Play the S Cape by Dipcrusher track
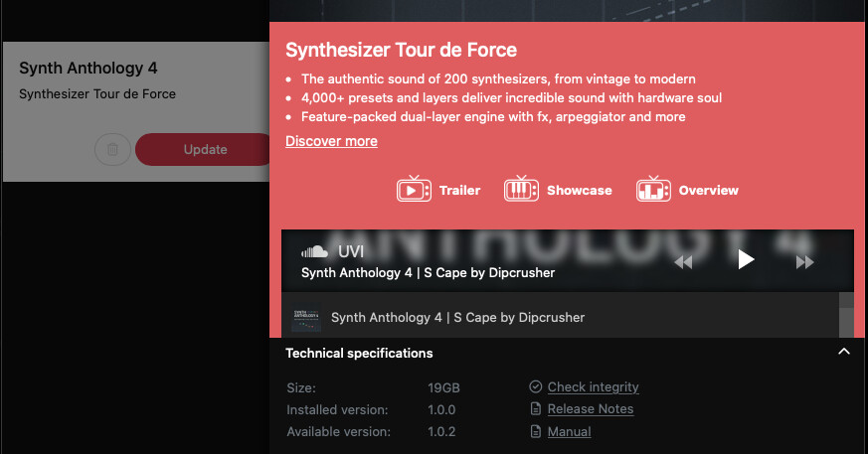This screenshot has height=454, width=868. (746, 259)
